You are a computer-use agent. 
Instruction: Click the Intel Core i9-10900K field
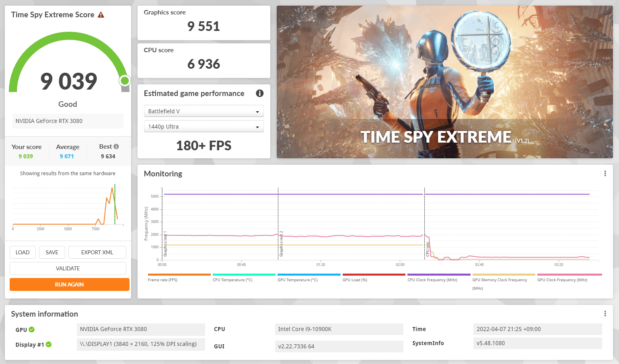click(x=339, y=329)
